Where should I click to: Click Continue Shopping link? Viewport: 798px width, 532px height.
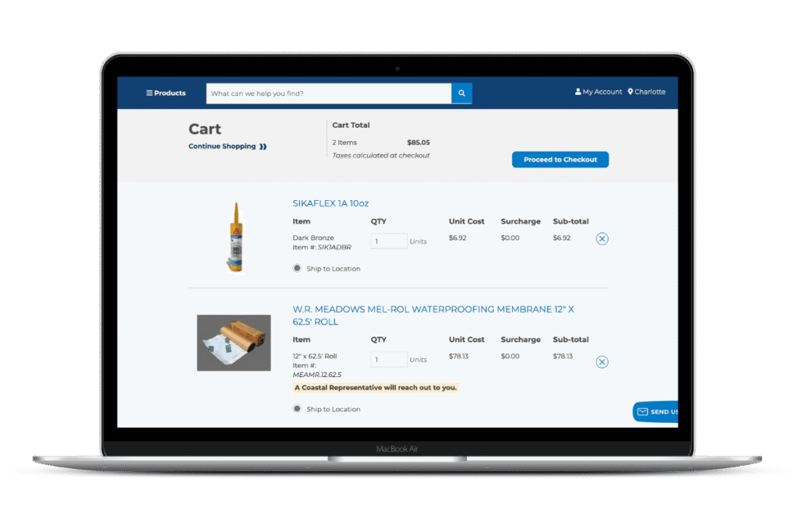pos(228,146)
